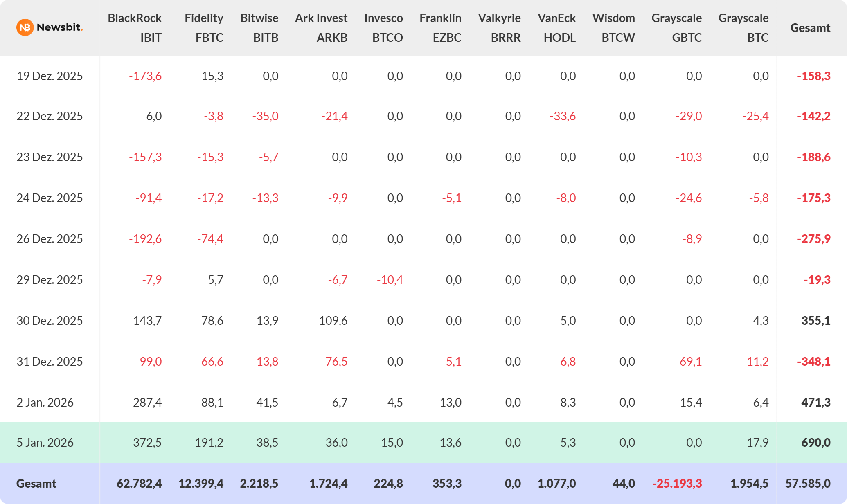Click the Ark Invest ARKB header

pyautogui.click(x=321, y=28)
